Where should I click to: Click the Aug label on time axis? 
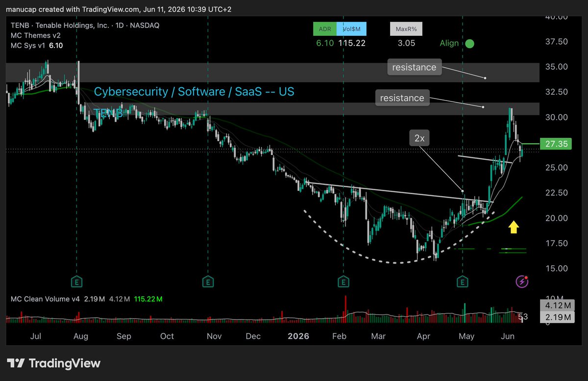pos(80,336)
